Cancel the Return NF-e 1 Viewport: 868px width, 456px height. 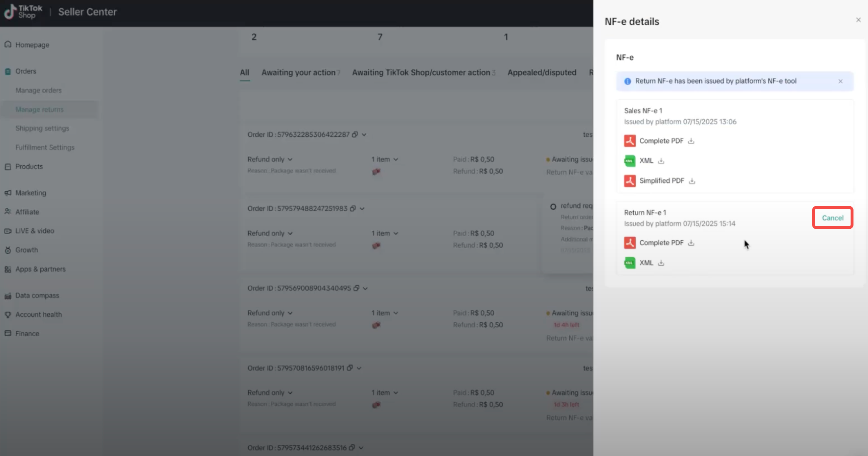pyautogui.click(x=833, y=218)
